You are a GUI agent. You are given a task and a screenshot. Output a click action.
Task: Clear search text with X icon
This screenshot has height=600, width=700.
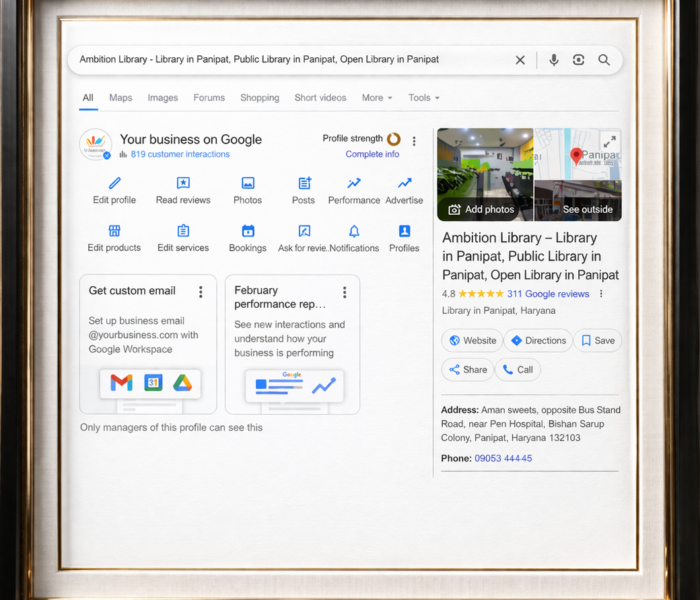520,60
